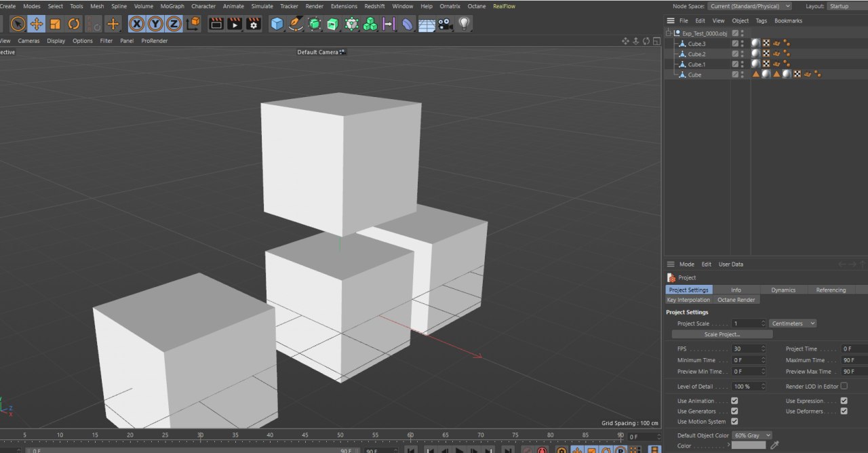Adjust Project Scale stepper arrows
This screenshot has height=453, width=868.
(x=763, y=323)
